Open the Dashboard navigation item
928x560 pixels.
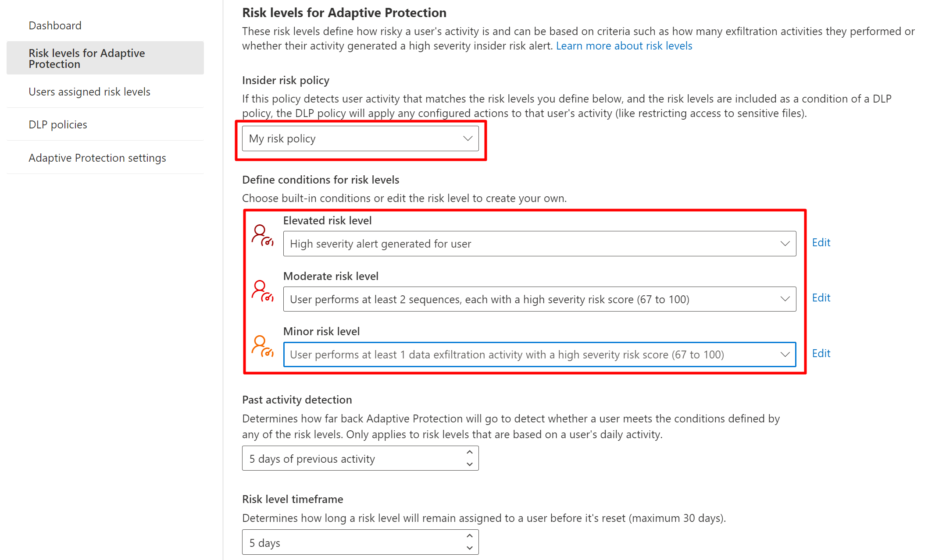point(55,25)
